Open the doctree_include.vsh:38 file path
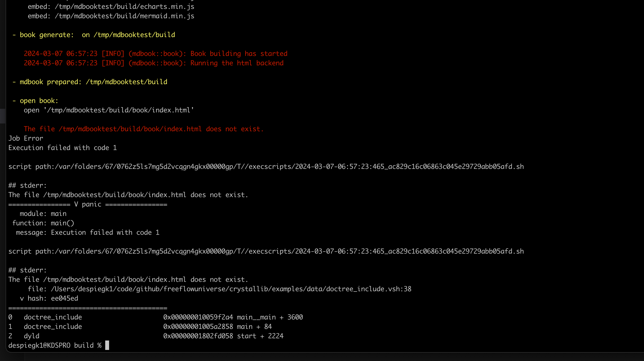The width and height of the screenshot is (644, 361). coord(231,289)
